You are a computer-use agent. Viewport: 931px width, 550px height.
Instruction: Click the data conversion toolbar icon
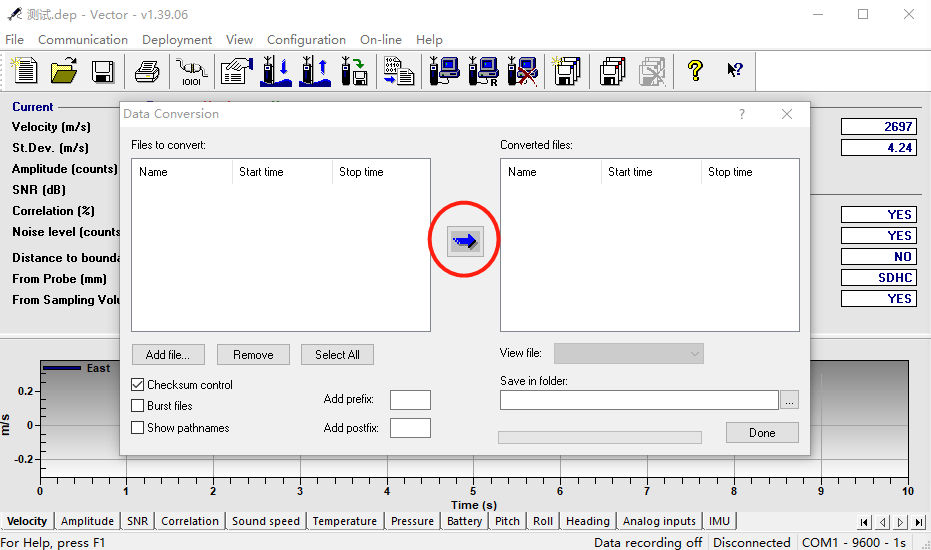(x=399, y=71)
